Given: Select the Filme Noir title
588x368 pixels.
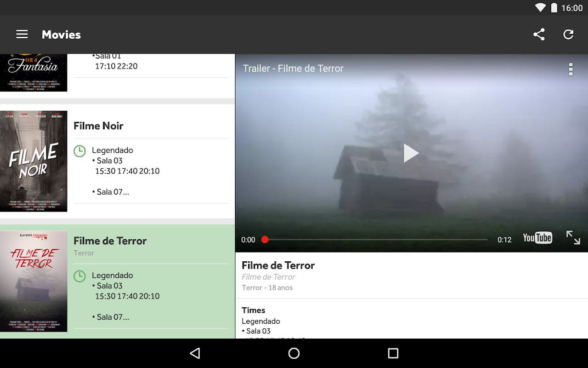Looking at the screenshot, I should [x=98, y=126].
